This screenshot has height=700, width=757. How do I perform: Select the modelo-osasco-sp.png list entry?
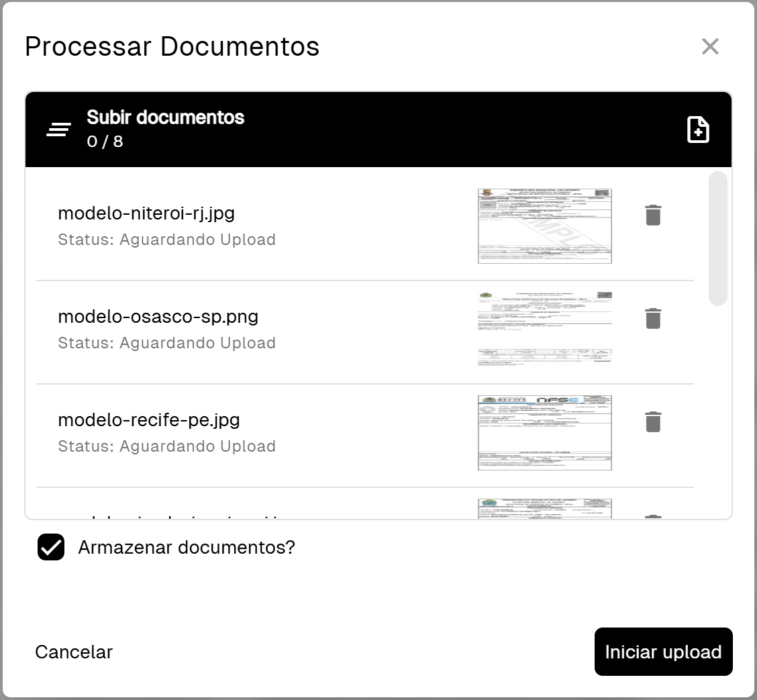[x=364, y=332]
